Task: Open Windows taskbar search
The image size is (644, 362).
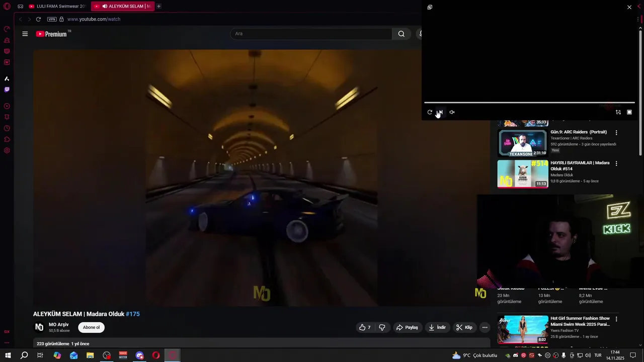Action: point(24,355)
